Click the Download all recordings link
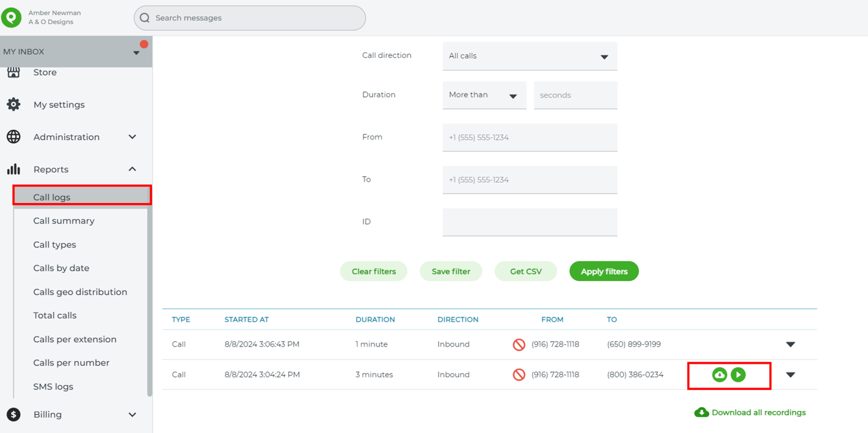The image size is (868, 433). pos(749,412)
